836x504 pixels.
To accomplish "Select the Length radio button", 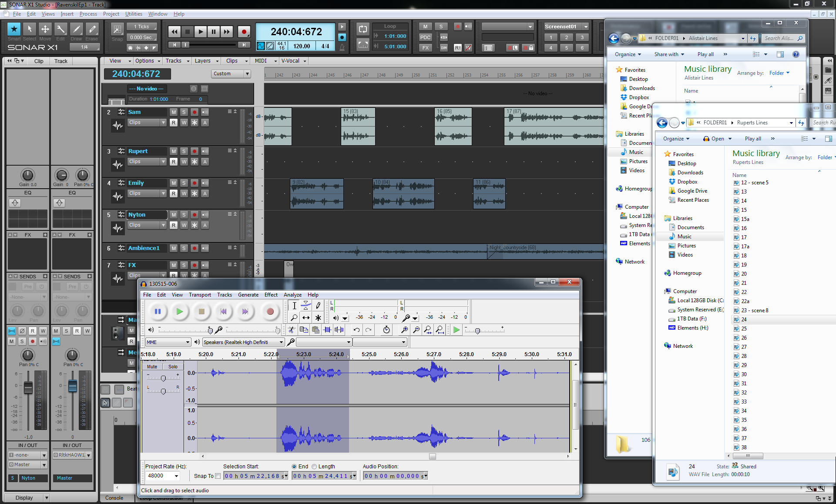I will click(314, 467).
